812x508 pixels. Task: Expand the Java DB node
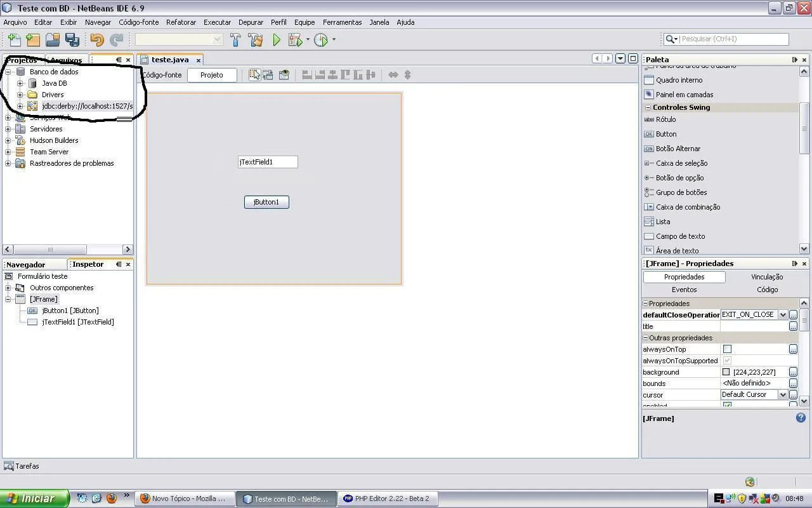(x=20, y=83)
